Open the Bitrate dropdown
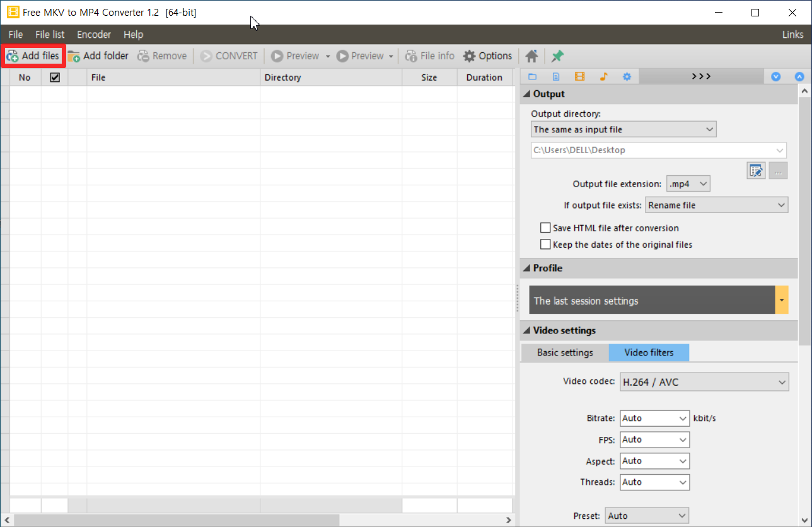812x527 pixels. point(654,418)
